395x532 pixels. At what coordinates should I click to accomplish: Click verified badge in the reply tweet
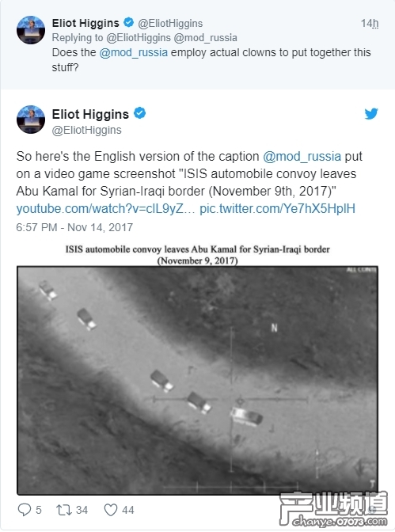click(128, 22)
